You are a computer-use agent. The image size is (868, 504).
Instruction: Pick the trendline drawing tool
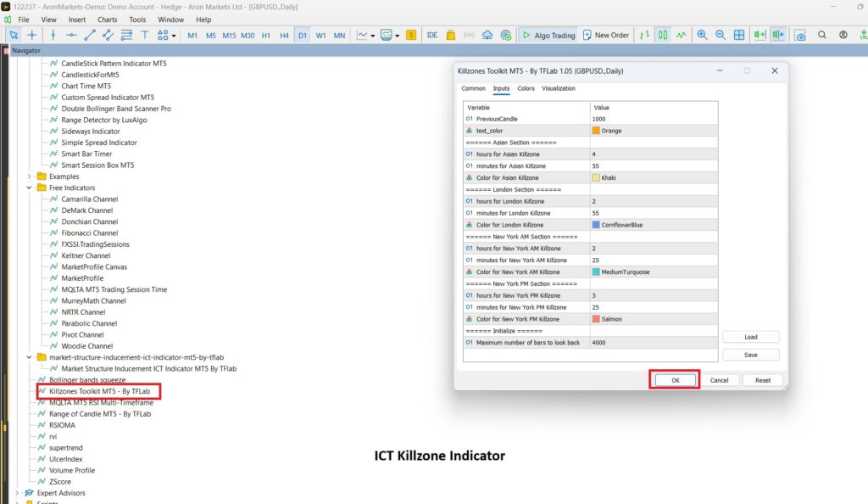[x=90, y=35]
